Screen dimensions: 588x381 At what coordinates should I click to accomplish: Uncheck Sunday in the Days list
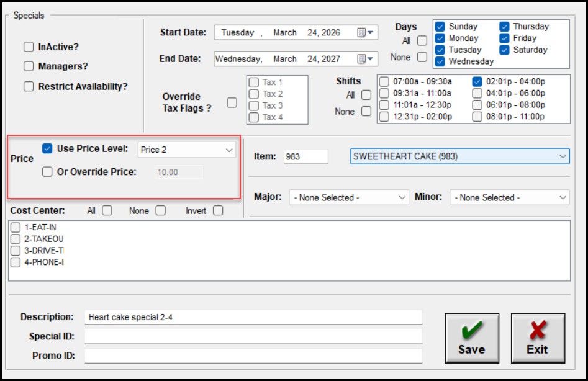tap(440, 27)
